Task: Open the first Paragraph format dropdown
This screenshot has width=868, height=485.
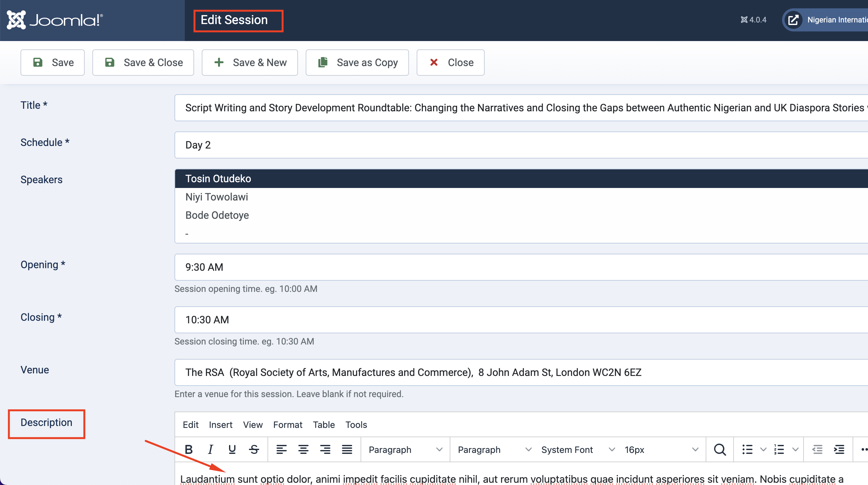Action: coord(405,450)
